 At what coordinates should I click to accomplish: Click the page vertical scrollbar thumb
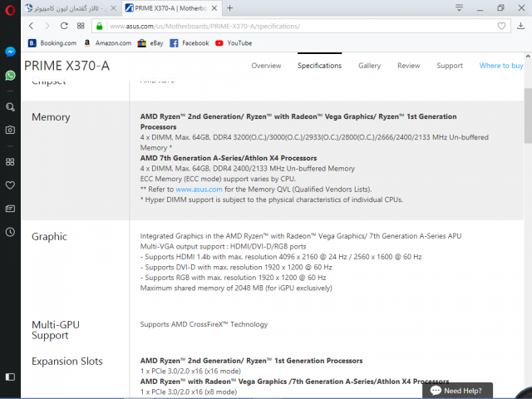528,116
